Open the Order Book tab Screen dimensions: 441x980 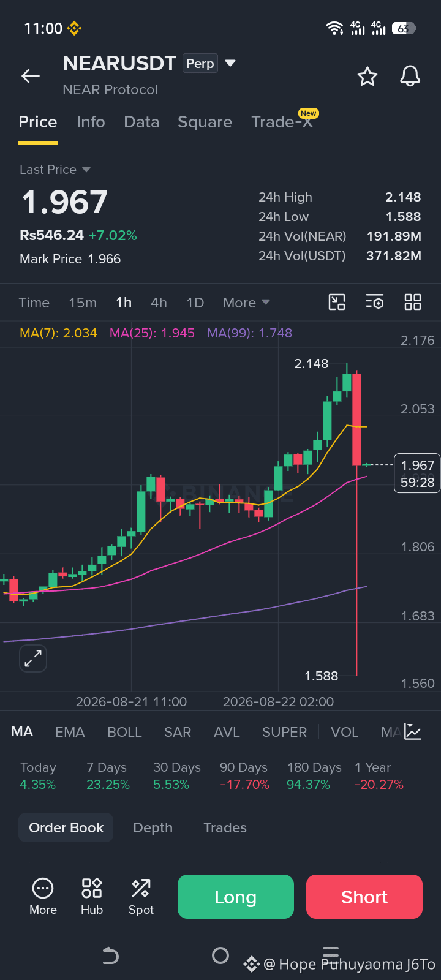click(x=66, y=827)
